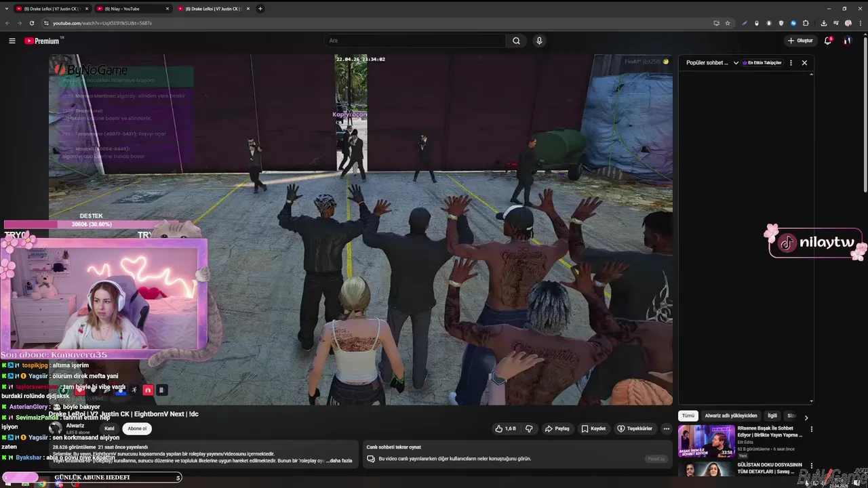Click the install/cast screen icon in address bar

[x=716, y=23]
